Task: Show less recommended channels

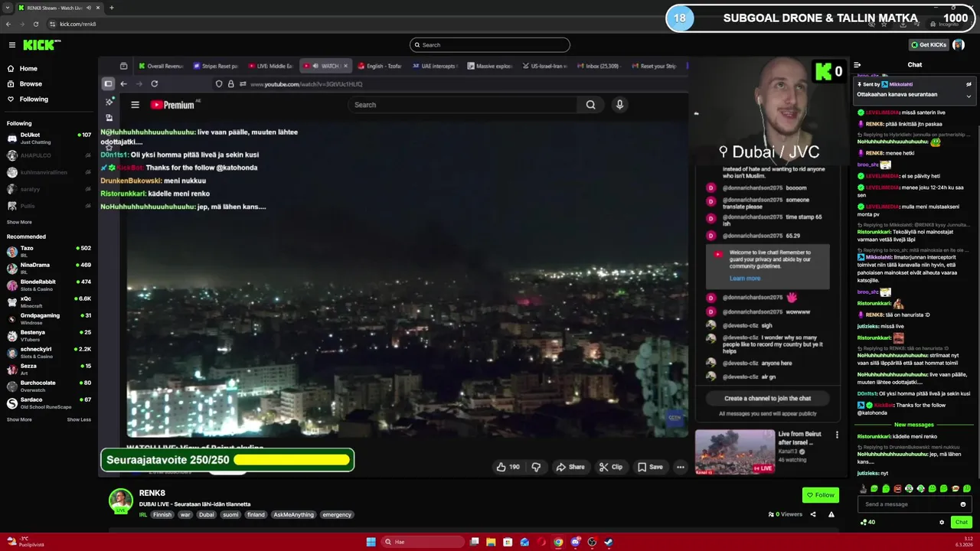Action: pos(79,420)
